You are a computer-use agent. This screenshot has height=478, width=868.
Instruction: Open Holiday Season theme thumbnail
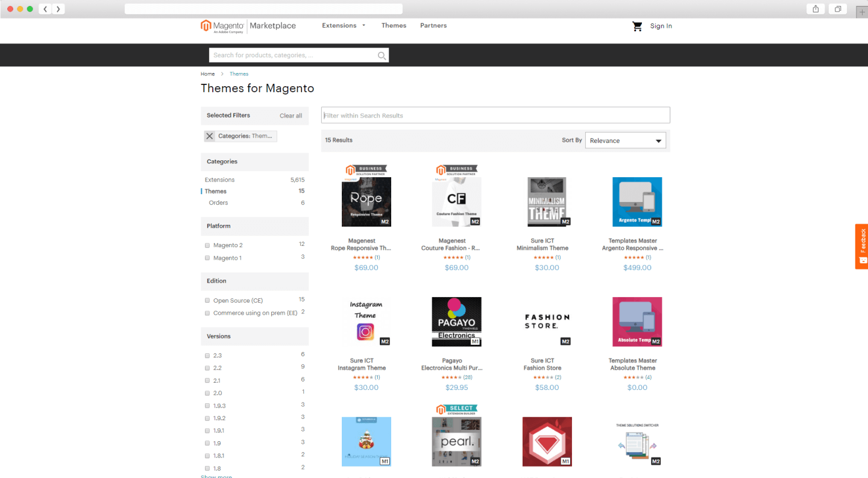pyautogui.click(x=366, y=441)
